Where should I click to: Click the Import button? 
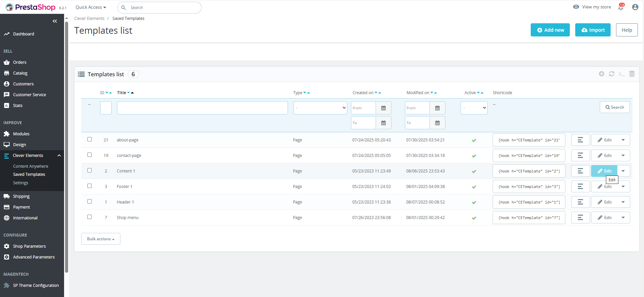pos(593,30)
